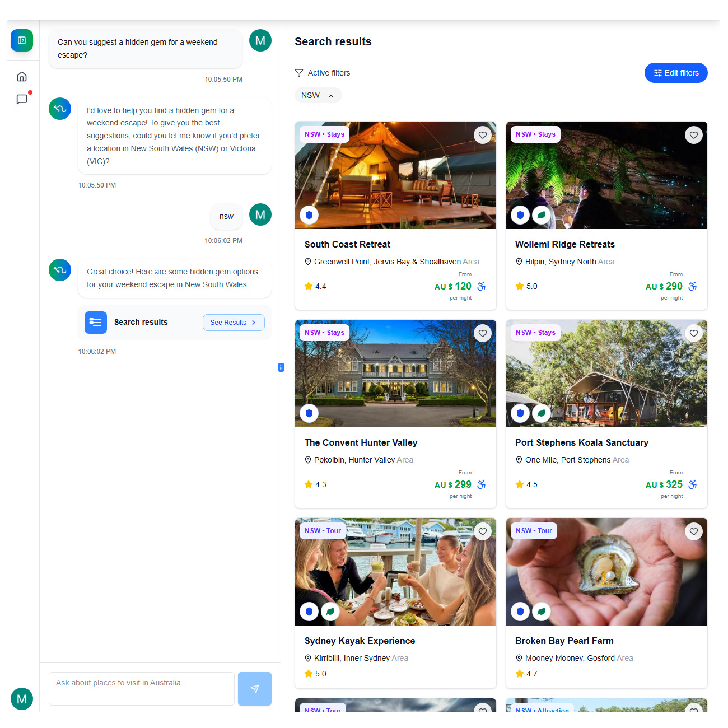Click the AU $ 325 price
This screenshot has width=728, height=728.
[x=664, y=484]
